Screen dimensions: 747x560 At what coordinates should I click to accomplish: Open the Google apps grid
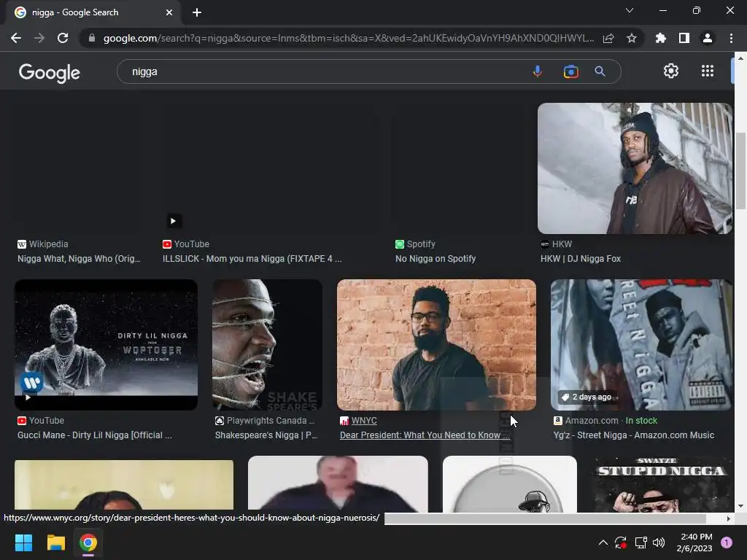coord(708,71)
